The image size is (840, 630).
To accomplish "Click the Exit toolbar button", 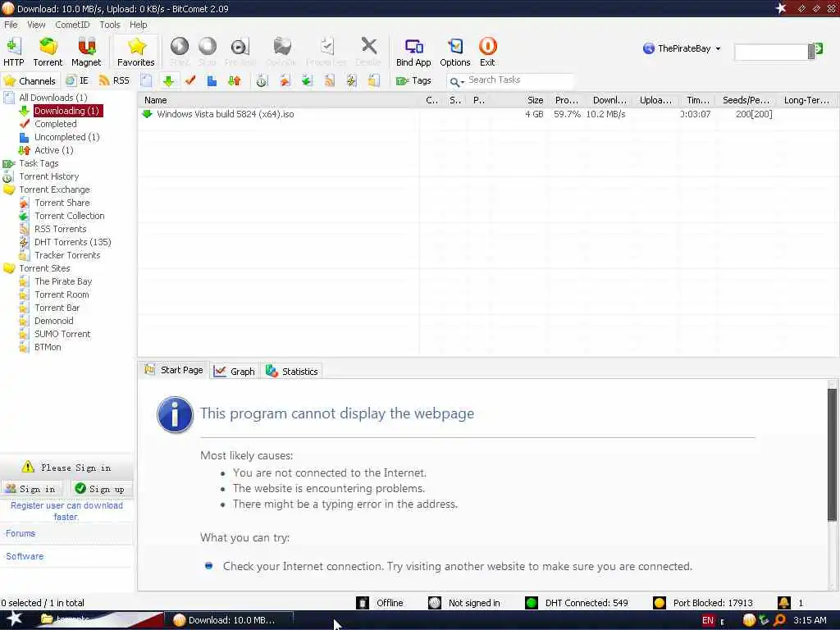I will [x=487, y=52].
